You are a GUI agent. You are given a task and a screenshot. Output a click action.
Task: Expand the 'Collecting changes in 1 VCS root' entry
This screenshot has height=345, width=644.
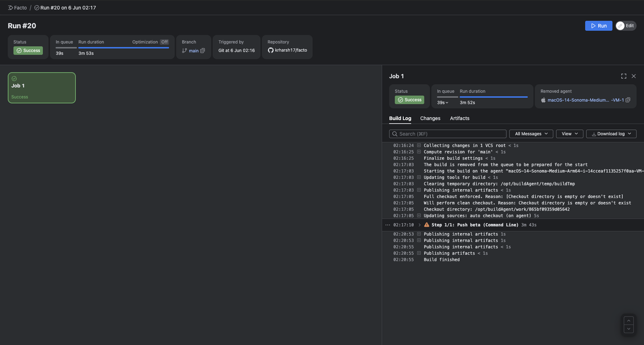click(x=419, y=146)
